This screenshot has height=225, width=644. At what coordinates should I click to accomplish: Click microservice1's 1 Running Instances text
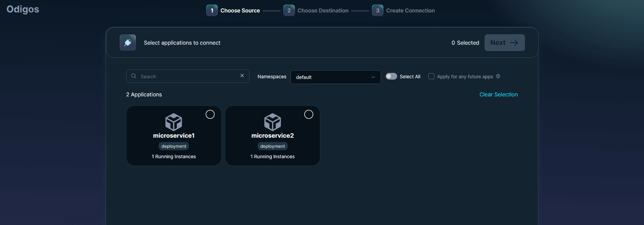coord(174,156)
